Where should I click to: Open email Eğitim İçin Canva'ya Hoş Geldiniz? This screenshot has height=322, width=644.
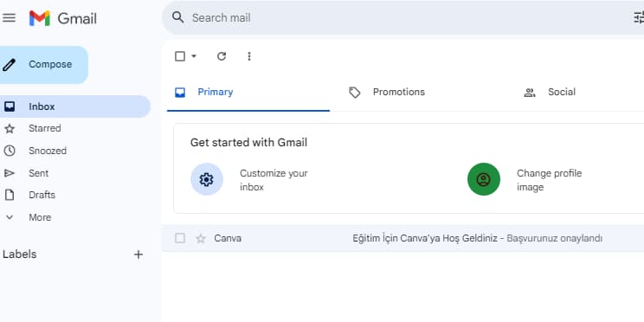(x=425, y=238)
